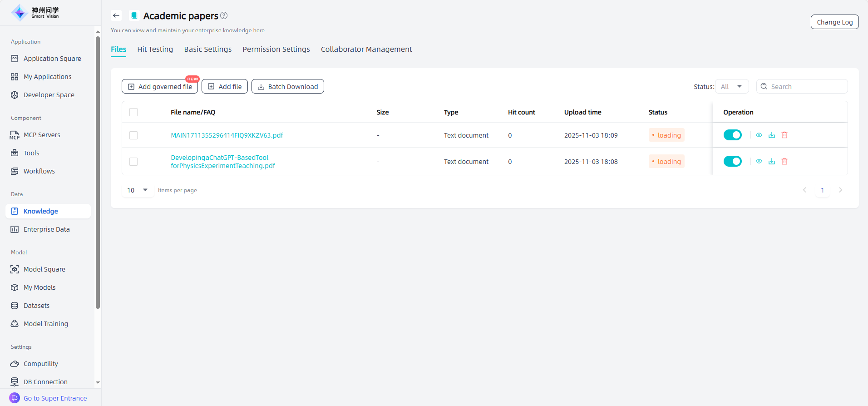Select all files with header checkbox
The height and width of the screenshot is (406, 868).
click(x=133, y=112)
